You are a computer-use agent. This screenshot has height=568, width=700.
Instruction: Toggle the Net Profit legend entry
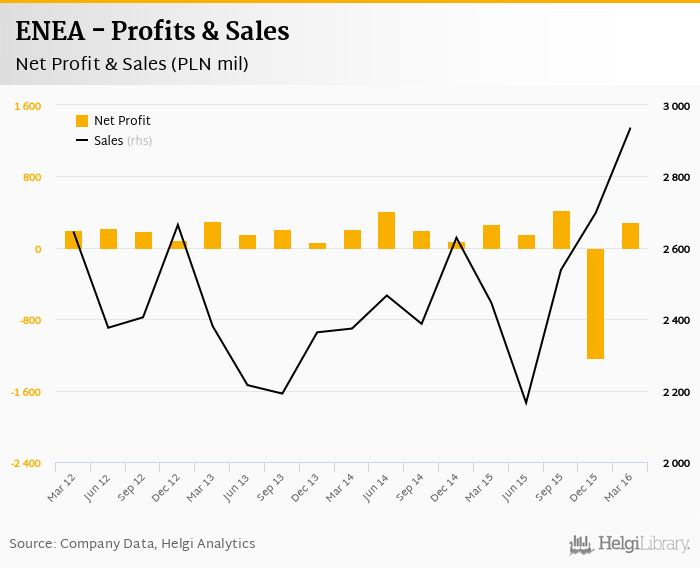(x=122, y=121)
